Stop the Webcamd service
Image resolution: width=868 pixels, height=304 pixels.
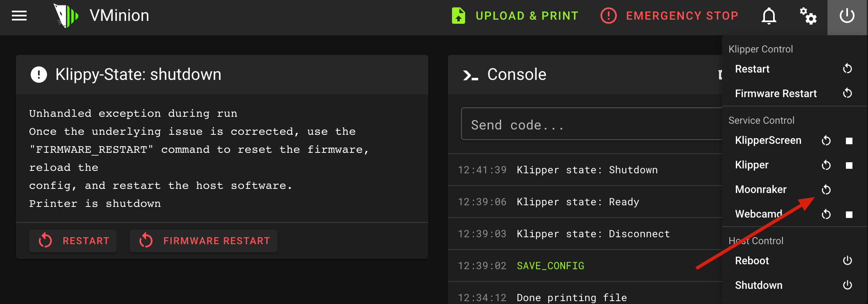[849, 215]
